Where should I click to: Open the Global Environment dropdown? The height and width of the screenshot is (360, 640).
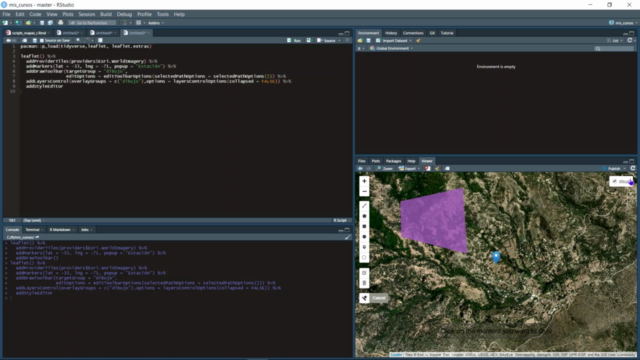[x=391, y=48]
